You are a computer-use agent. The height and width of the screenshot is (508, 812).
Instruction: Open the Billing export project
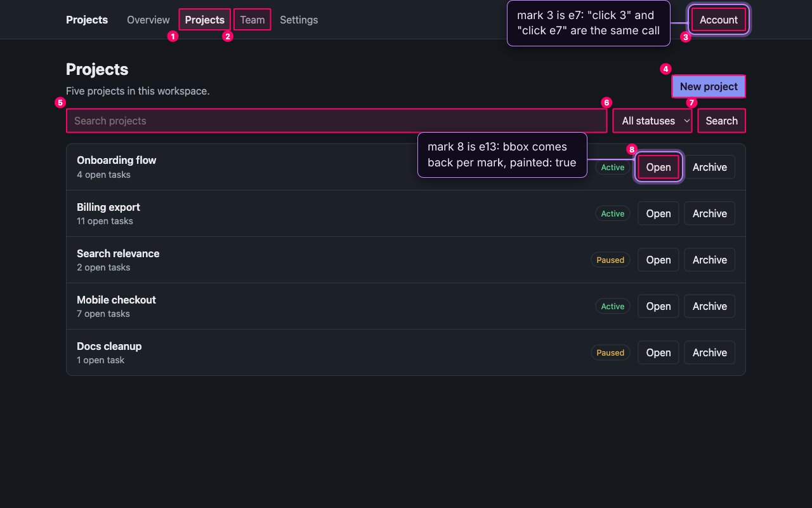click(658, 213)
